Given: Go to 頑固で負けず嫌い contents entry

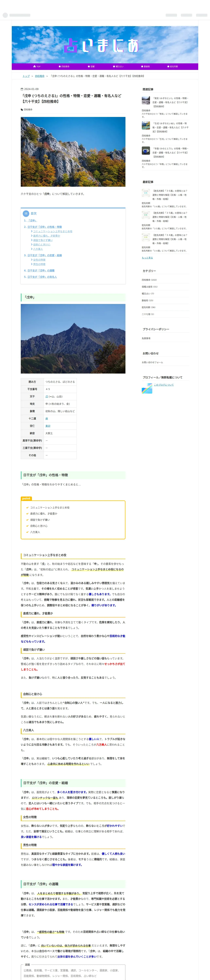Looking at the screenshot, I should click(x=43, y=240).
